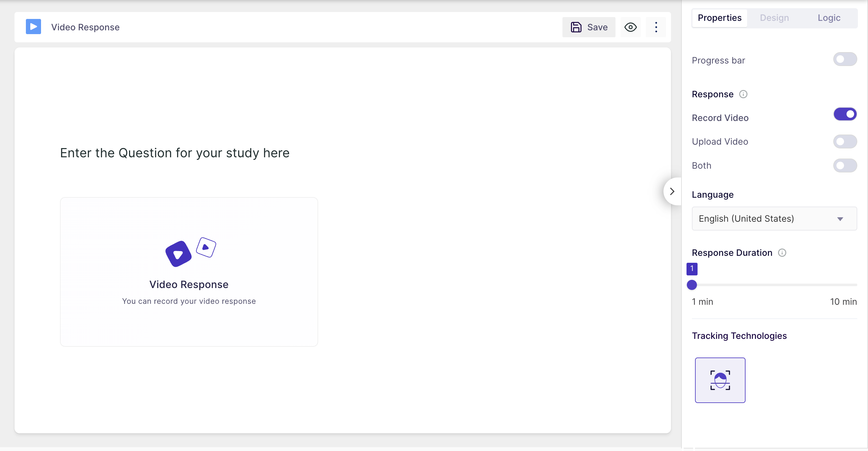Viewport: 868px width, 451px height.
Task: Toggle the Progress bar switch
Action: pyautogui.click(x=845, y=60)
